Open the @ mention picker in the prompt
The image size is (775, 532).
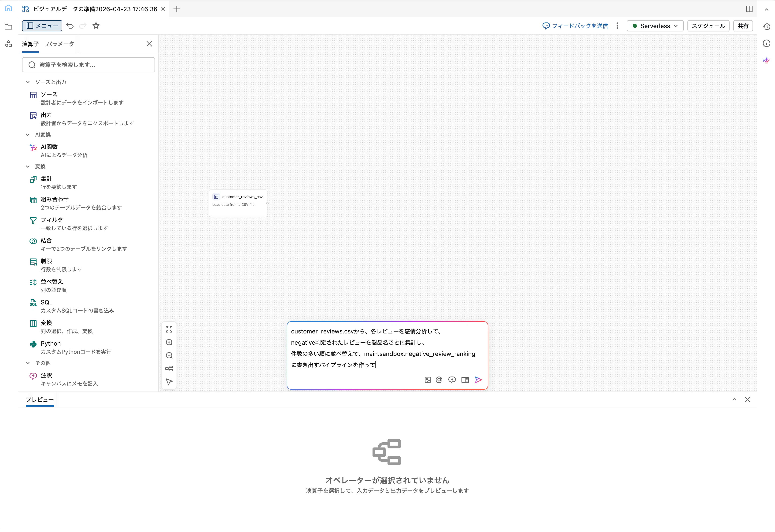pos(439,380)
